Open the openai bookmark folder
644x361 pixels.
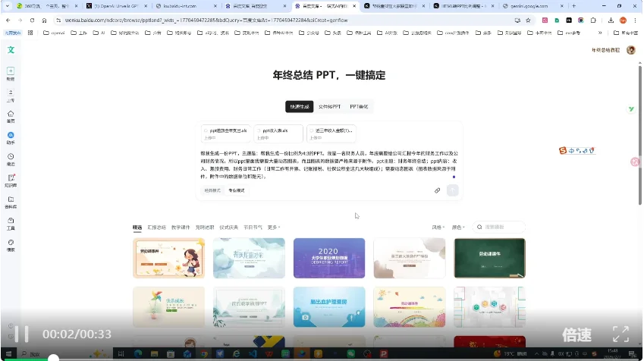[54, 33]
